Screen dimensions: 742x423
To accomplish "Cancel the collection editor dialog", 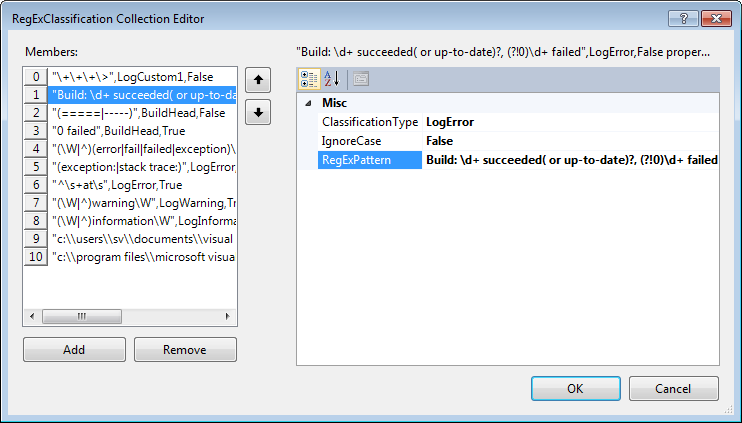I will click(x=673, y=388).
